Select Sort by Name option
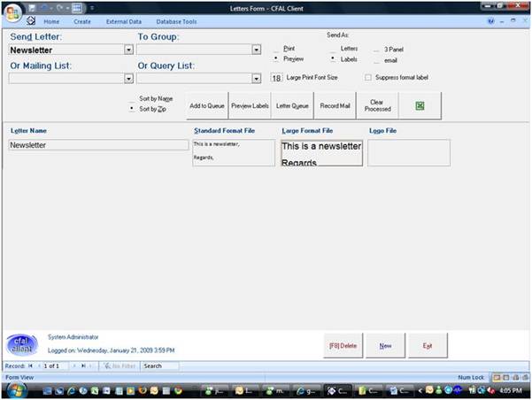The image size is (532, 400). pos(132,99)
